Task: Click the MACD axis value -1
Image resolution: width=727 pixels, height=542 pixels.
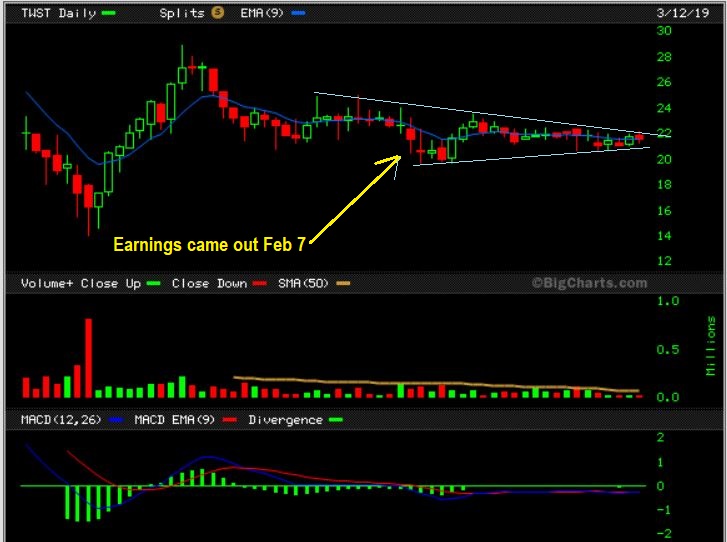Action: pos(662,510)
